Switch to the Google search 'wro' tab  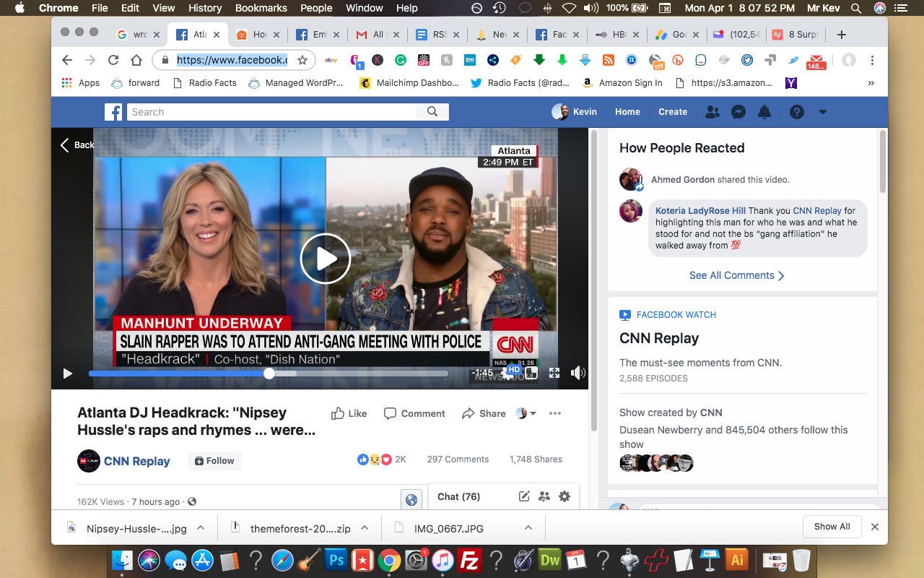(138, 35)
